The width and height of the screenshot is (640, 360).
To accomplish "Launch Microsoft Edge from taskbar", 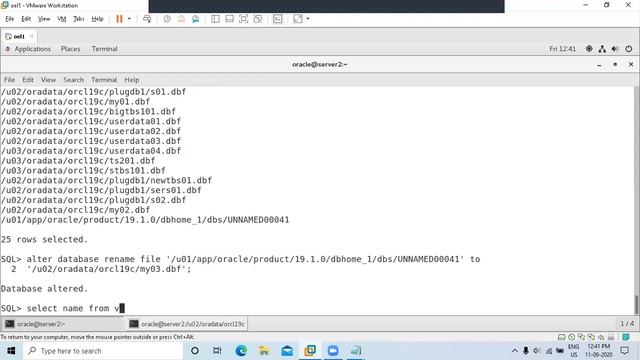I will (241, 351).
